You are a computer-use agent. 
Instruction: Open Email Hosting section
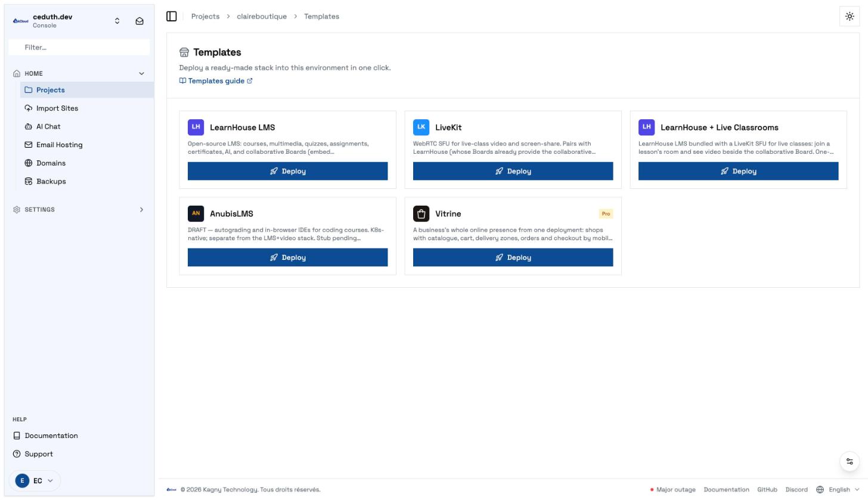[87, 145]
